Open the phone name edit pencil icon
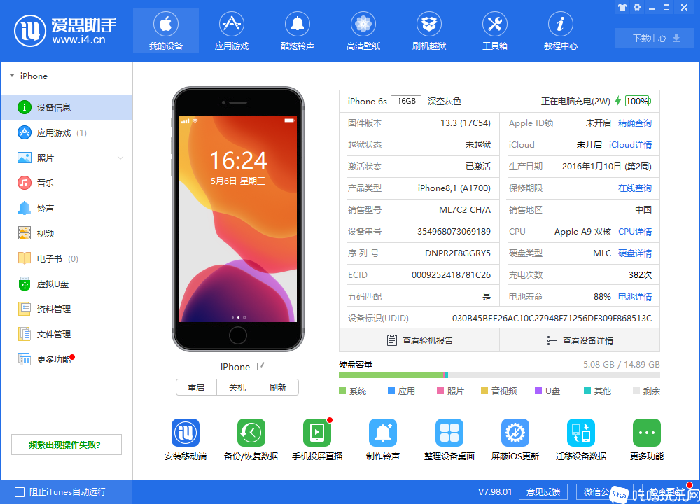Screen dimensions: 700x504 pos(261,366)
